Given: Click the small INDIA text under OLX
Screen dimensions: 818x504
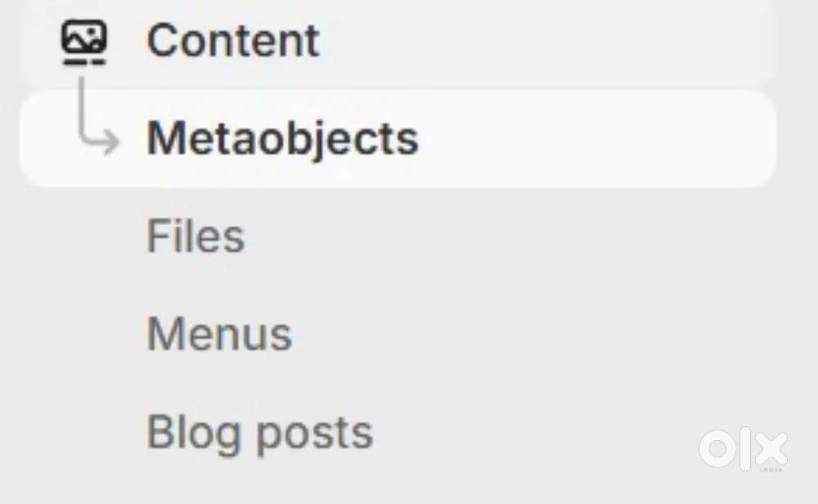Looking at the screenshot, I should pyautogui.click(x=773, y=470).
